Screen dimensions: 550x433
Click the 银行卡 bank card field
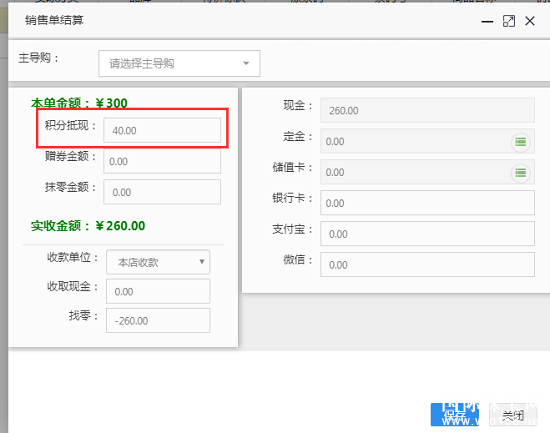click(x=428, y=203)
